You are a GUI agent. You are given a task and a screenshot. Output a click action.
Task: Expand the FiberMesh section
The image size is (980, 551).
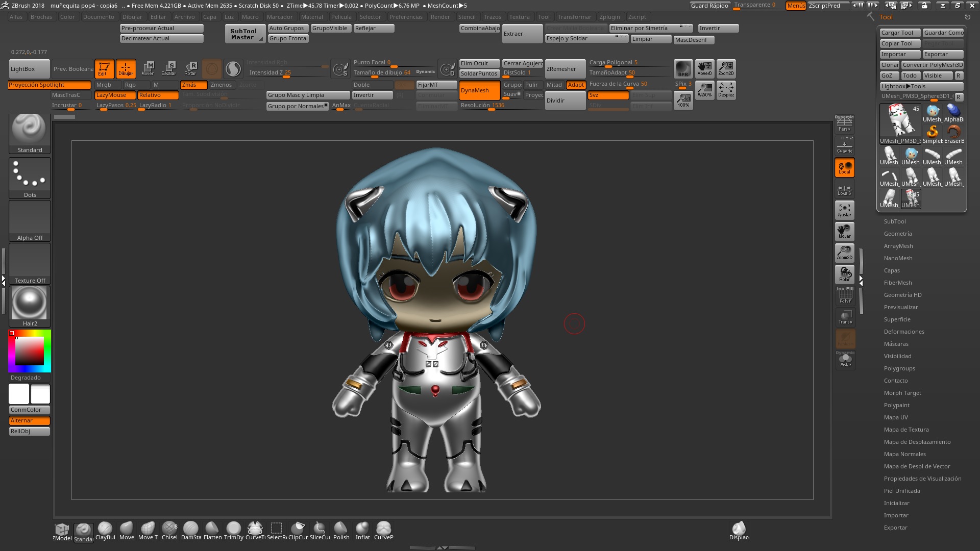pos(898,283)
